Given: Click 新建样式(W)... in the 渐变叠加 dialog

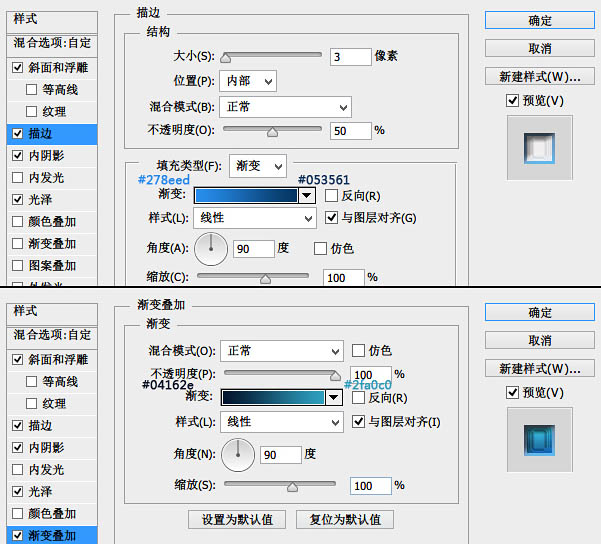Looking at the screenshot, I should [x=540, y=369].
